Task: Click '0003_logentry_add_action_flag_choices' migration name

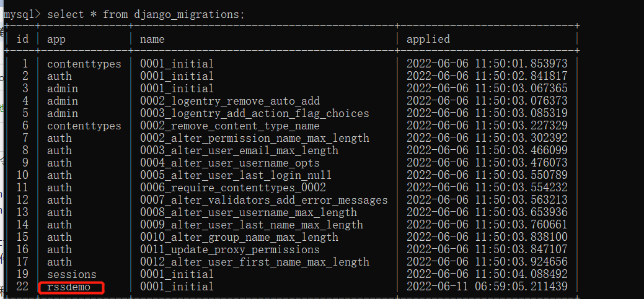Action: 254,113
